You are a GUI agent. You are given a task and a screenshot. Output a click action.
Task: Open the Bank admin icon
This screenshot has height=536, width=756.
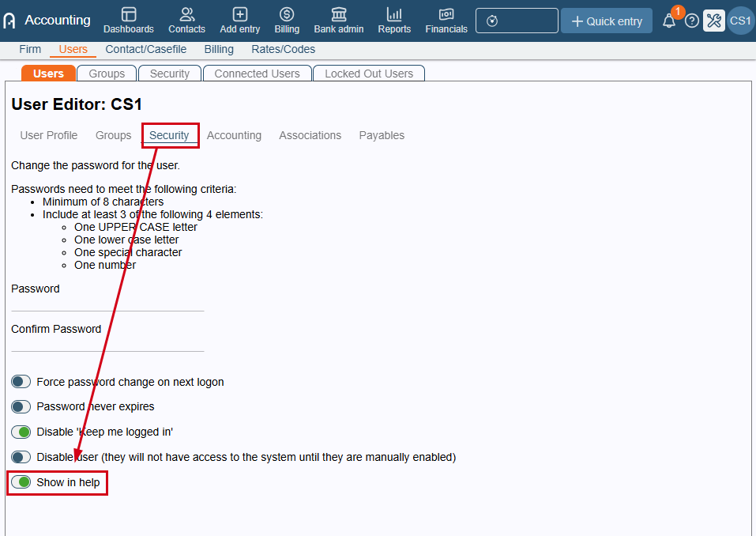pyautogui.click(x=338, y=14)
